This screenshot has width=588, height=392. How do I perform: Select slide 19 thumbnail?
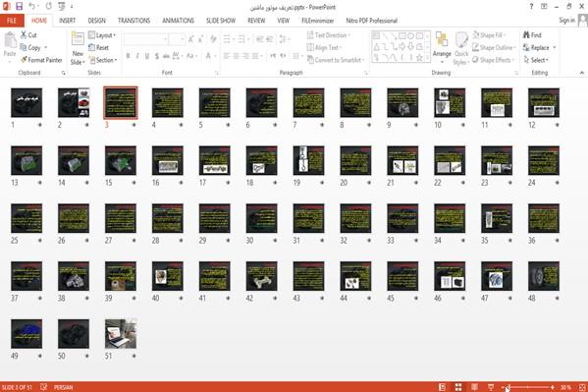click(x=308, y=160)
